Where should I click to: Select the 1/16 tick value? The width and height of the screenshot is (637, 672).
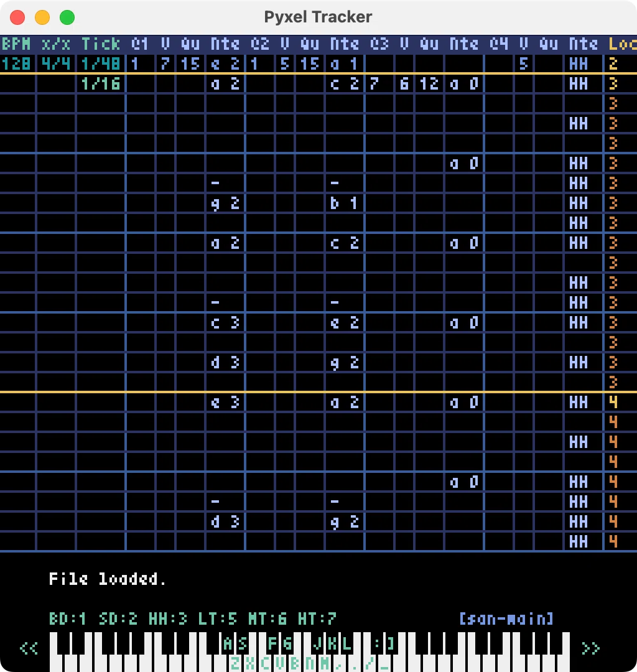[101, 83]
